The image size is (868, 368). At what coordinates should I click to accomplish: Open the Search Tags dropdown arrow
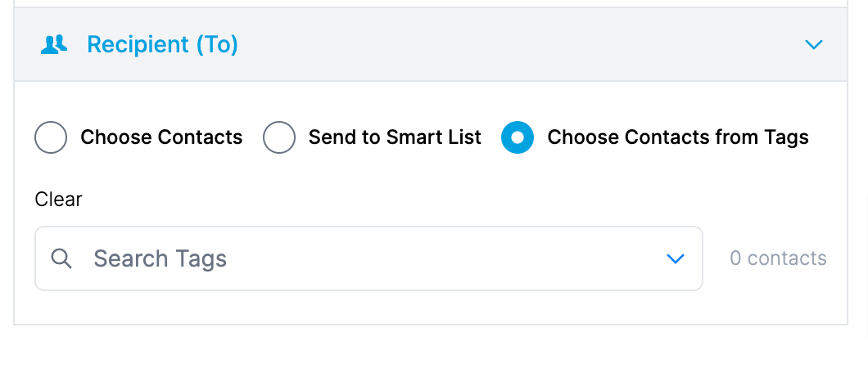[675, 258]
